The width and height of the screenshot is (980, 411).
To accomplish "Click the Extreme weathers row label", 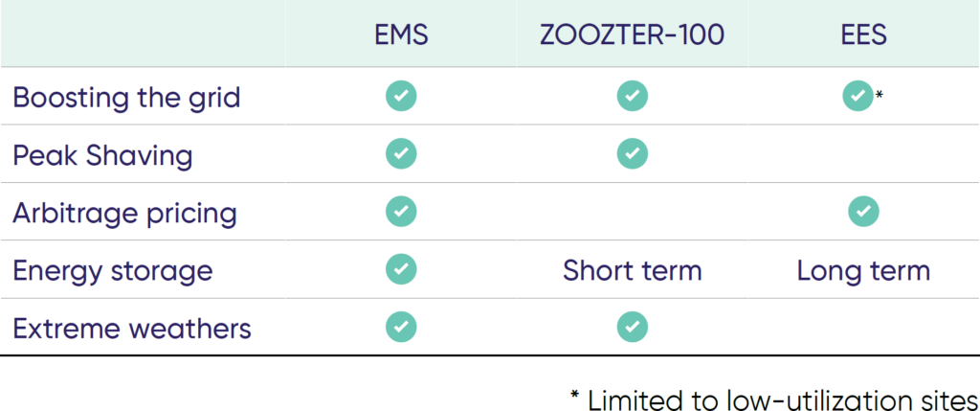I will (132, 328).
